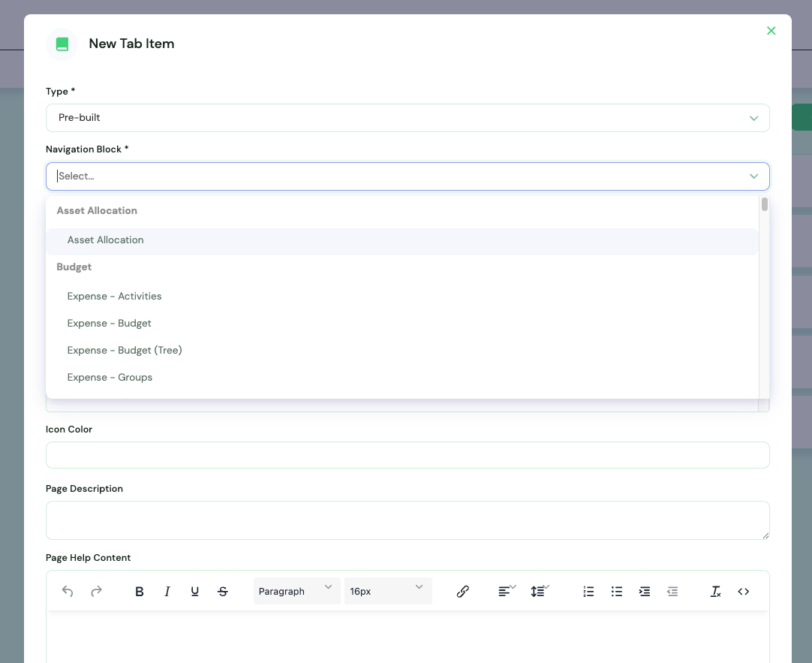Click the Page Description resize handle
812x663 pixels.
(765, 535)
